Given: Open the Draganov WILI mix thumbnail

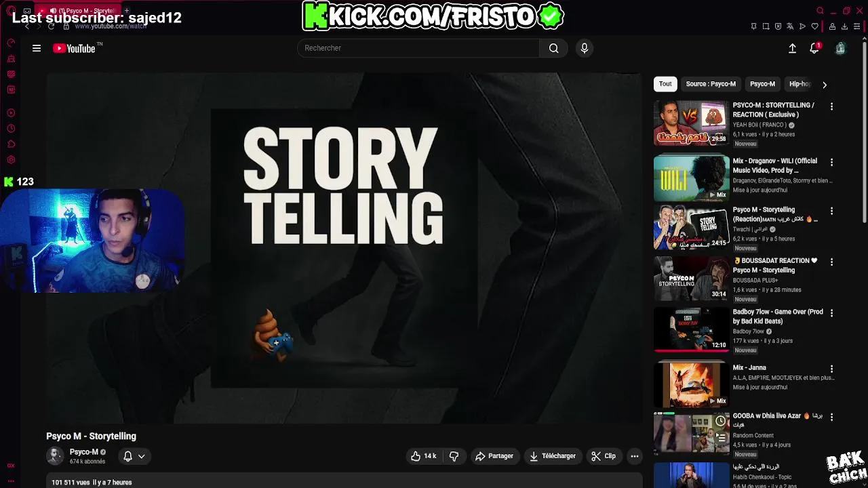Looking at the screenshot, I should tap(692, 178).
